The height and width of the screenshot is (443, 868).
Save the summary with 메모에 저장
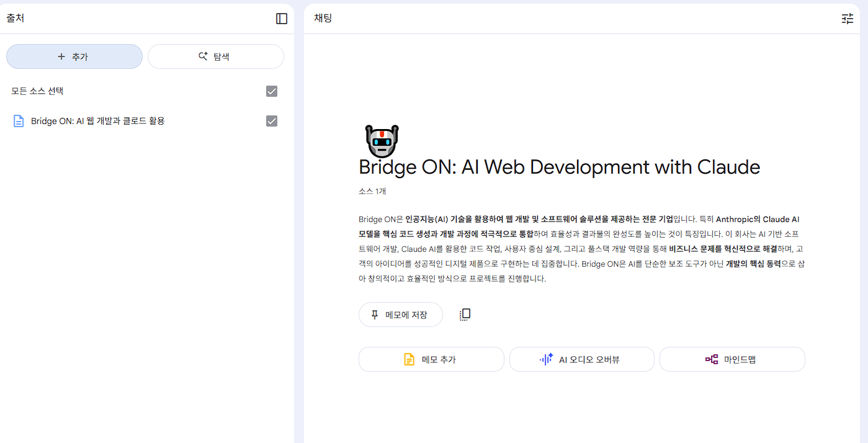point(400,315)
